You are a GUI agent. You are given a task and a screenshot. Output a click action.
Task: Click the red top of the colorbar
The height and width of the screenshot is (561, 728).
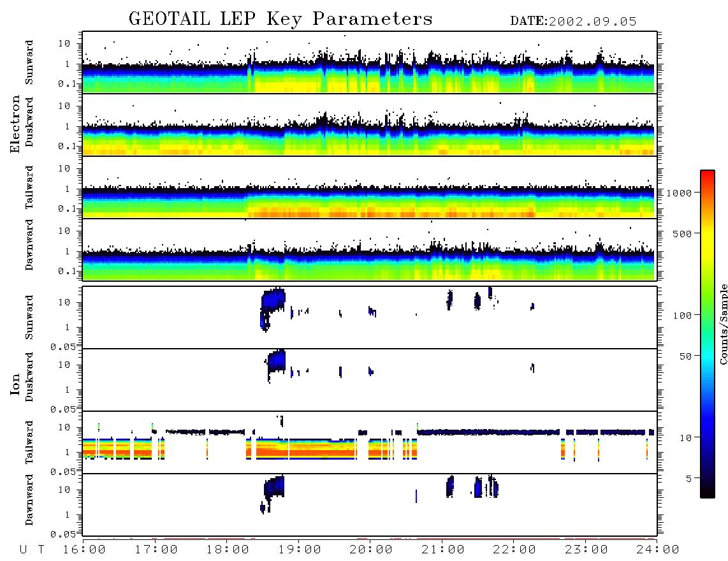708,174
